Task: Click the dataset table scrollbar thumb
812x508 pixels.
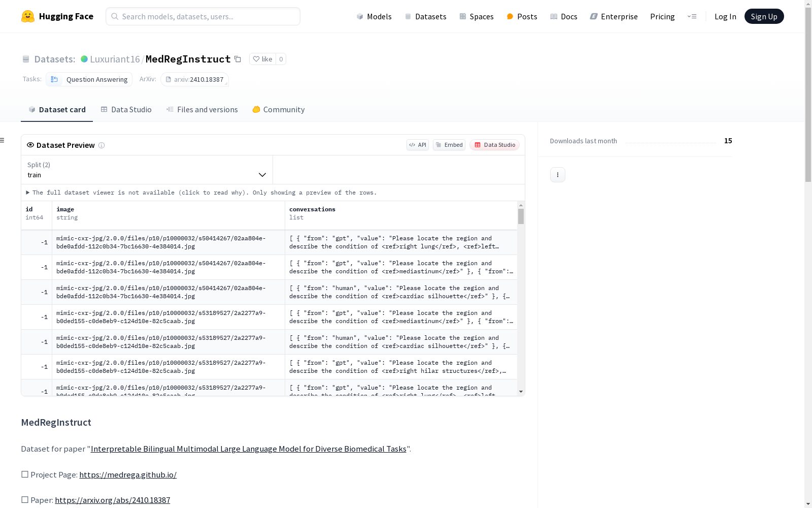Action: (x=521, y=216)
